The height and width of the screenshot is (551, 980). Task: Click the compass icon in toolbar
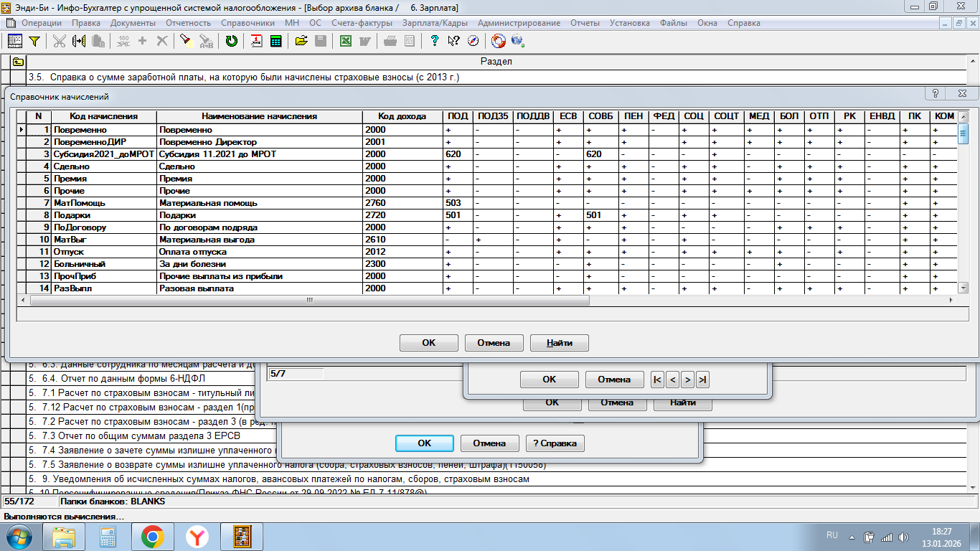473,41
